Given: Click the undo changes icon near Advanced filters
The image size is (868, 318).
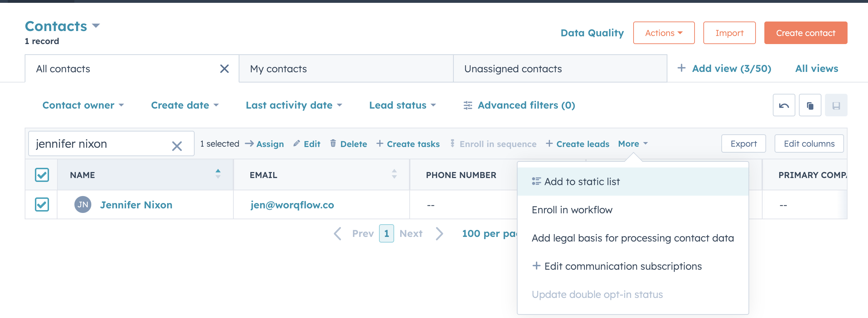Looking at the screenshot, I should pyautogui.click(x=783, y=105).
